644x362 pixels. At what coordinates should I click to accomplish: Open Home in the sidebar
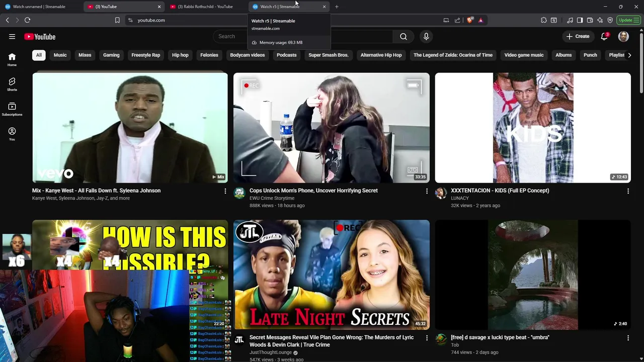[12, 59]
